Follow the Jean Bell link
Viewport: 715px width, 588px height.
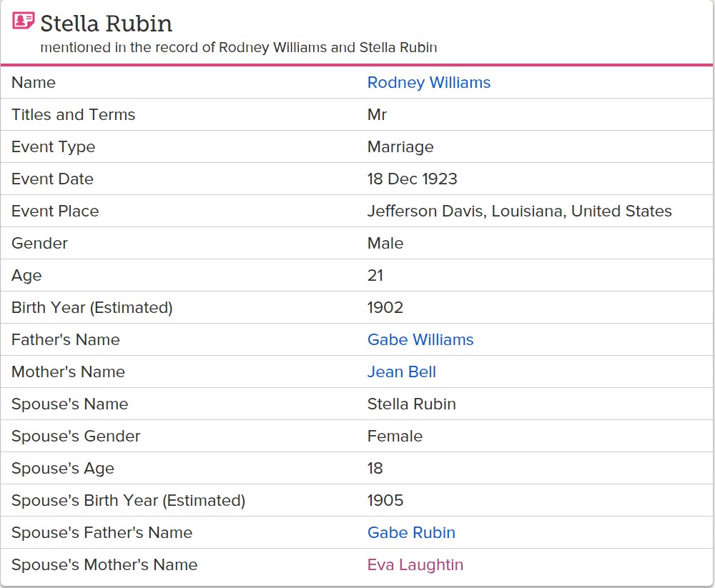click(x=401, y=372)
